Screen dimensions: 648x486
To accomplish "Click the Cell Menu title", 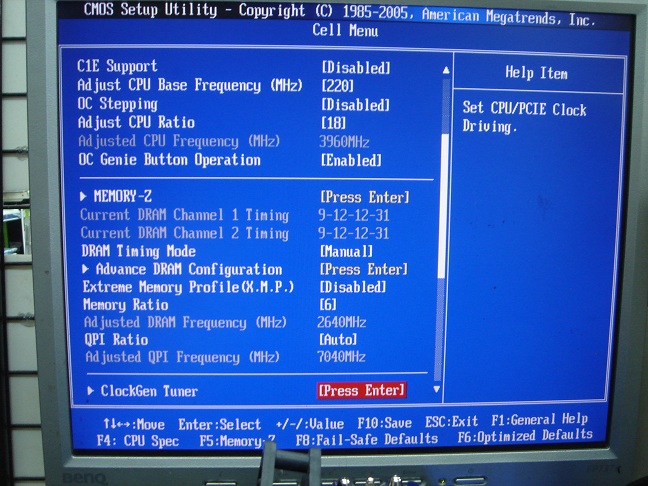I will [x=345, y=30].
